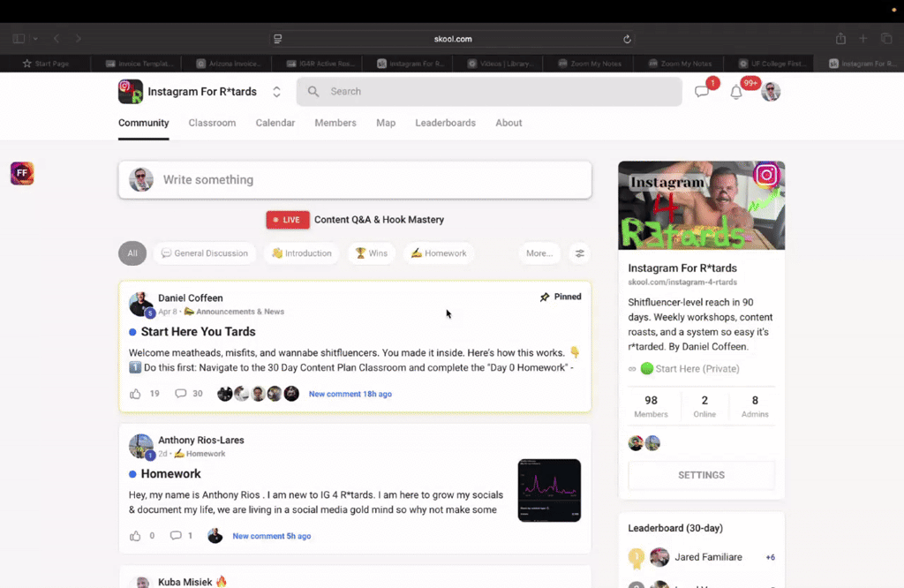Open the Map tab
The image size is (904, 588).
coord(386,123)
